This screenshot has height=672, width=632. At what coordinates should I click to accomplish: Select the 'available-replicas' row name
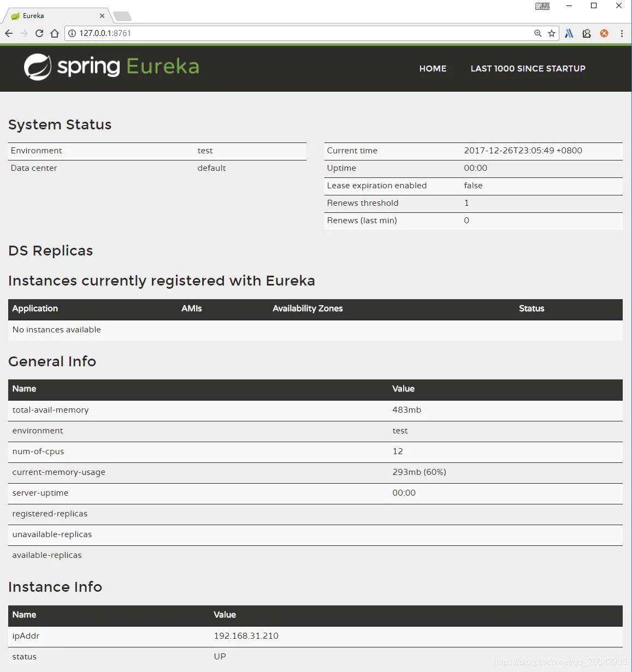coord(47,555)
